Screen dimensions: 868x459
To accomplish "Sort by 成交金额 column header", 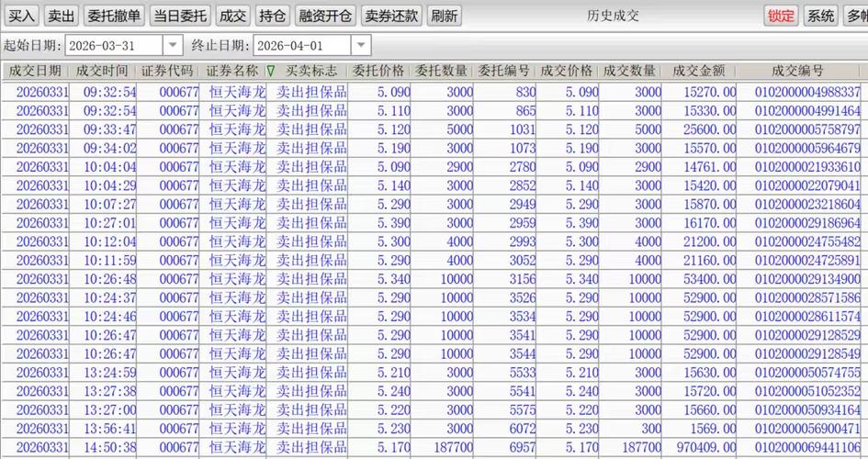I will click(699, 71).
